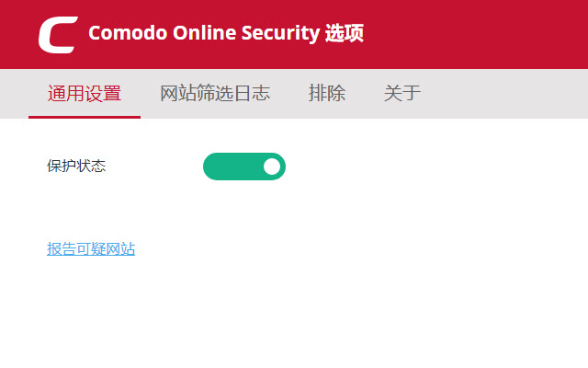Screen dimensions: 588x368
Task: Disable protection using the green switch
Action: pos(244,167)
